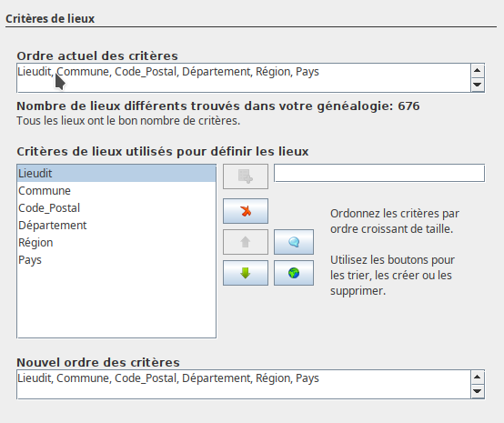Click the new criterion name text field
504x423 pixels.
coord(379,173)
